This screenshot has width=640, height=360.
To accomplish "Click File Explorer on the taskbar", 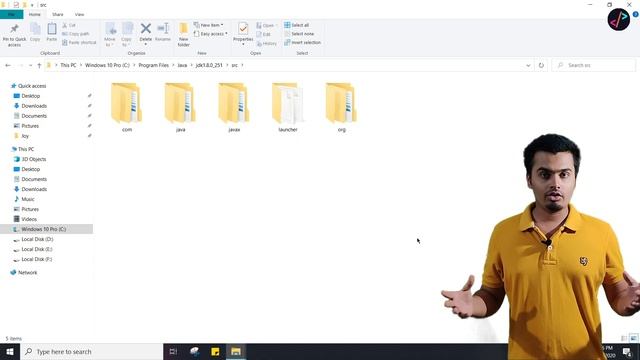I will [236, 351].
